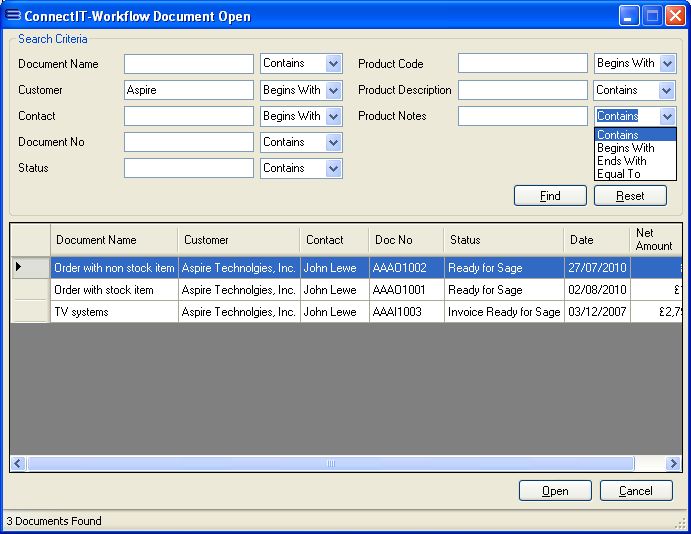Image resolution: width=691 pixels, height=534 pixels.
Task: Open the Customer match-type dropdown
Action: click(x=334, y=90)
